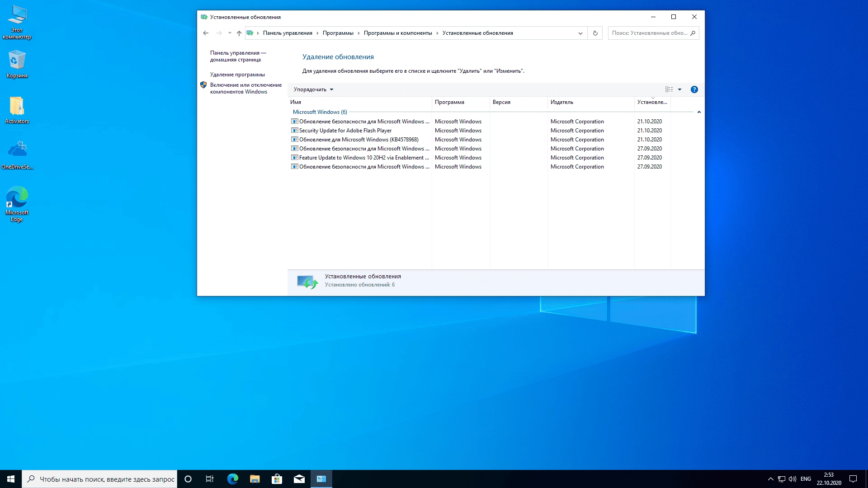Sort by the Версия column header
This screenshot has height=488, width=868.
pyautogui.click(x=519, y=102)
